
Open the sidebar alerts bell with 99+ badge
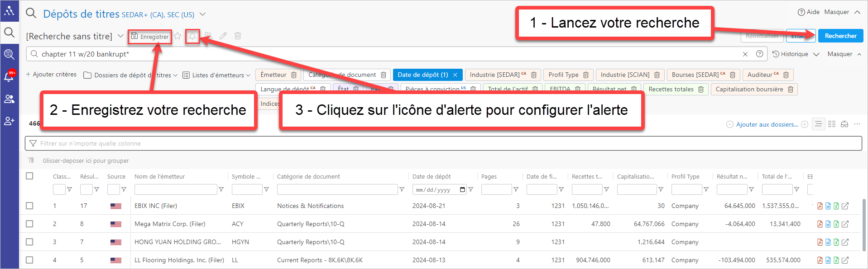pyautogui.click(x=9, y=76)
